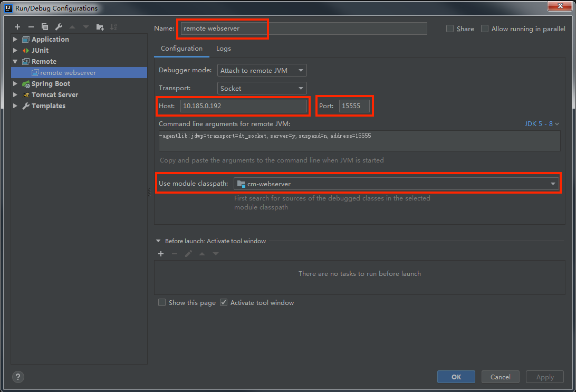Expand the Spring Boot tree node
This screenshot has width=576, height=392.
click(x=15, y=83)
